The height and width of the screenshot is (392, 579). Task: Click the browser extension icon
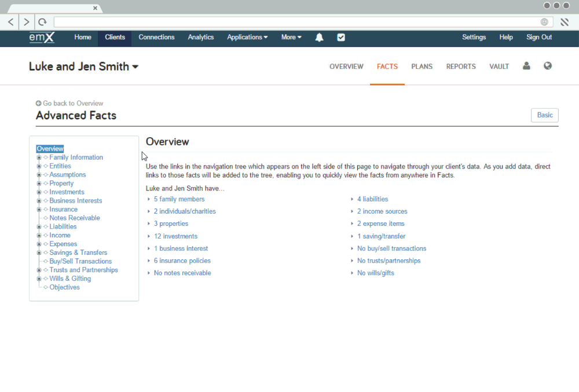click(564, 22)
